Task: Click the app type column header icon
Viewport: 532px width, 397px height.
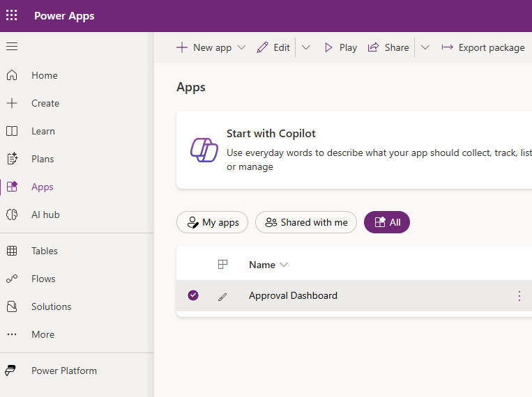Action: pyautogui.click(x=222, y=265)
